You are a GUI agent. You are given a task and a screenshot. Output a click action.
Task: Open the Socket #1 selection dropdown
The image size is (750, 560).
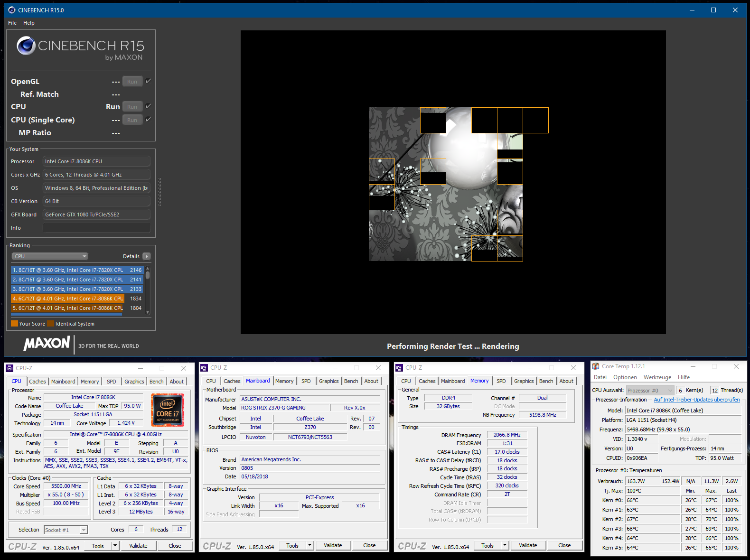click(x=66, y=530)
